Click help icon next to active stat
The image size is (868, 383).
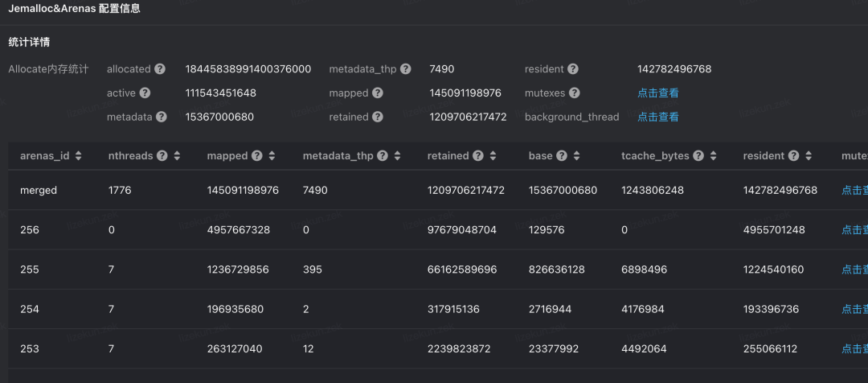145,93
